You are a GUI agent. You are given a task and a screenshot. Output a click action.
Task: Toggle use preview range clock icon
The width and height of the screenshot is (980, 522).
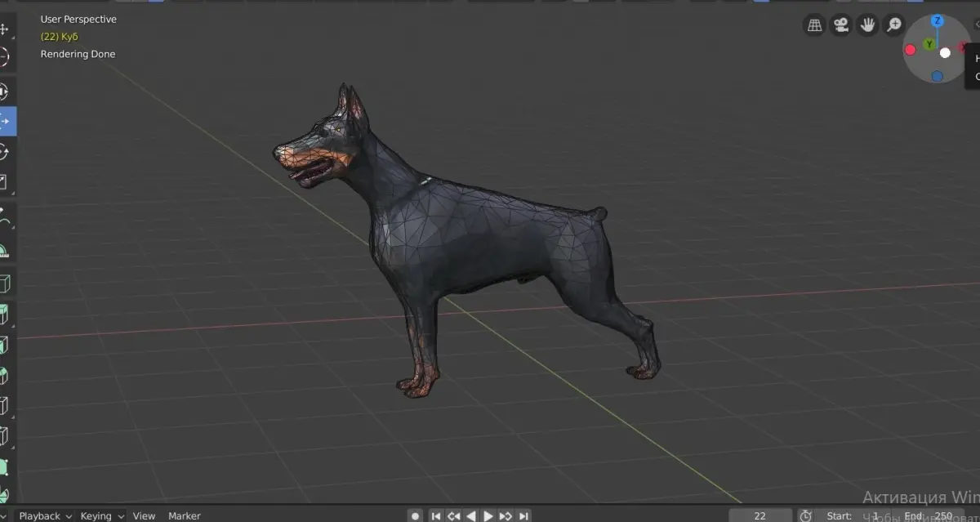[805, 515]
